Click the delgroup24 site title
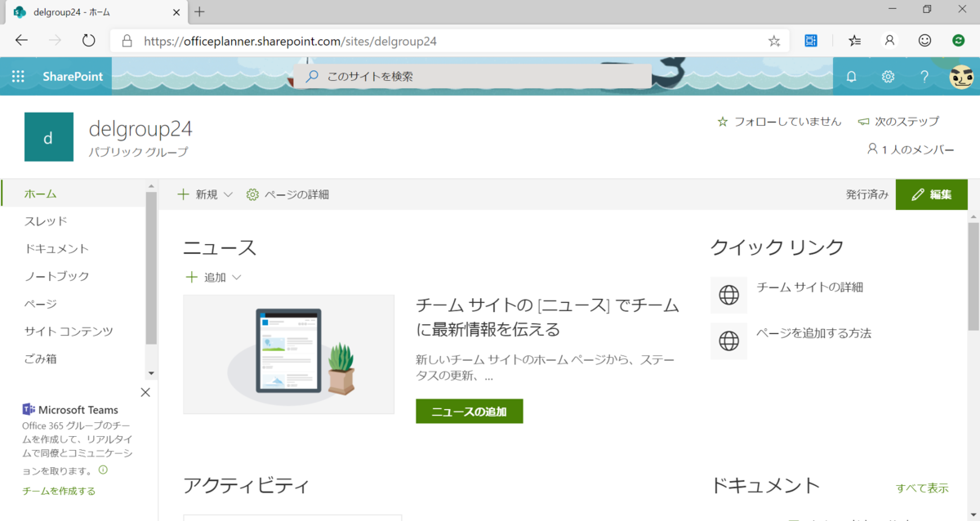This screenshot has width=980, height=521. tap(140, 129)
